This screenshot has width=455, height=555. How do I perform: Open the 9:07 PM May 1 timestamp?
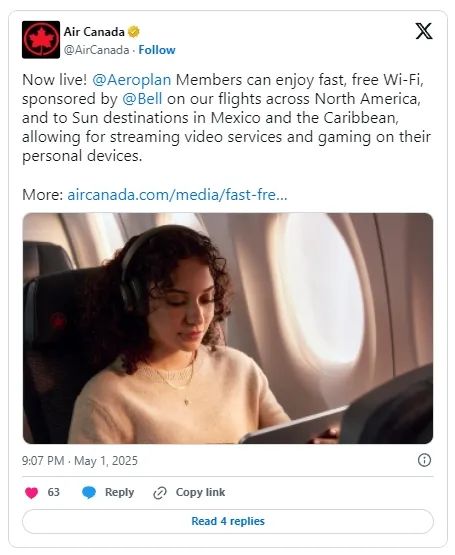pyautogui.click(x=80, y=461)
